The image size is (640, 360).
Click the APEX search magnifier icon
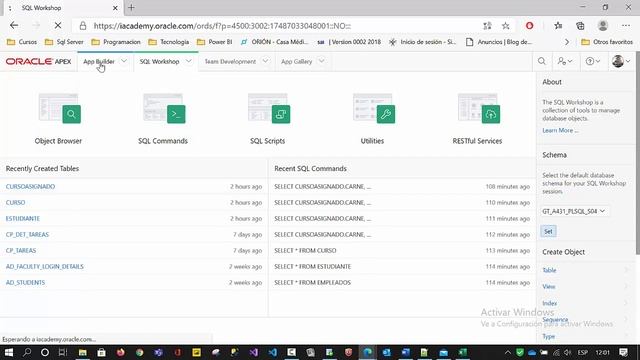[x=542, y=61]
